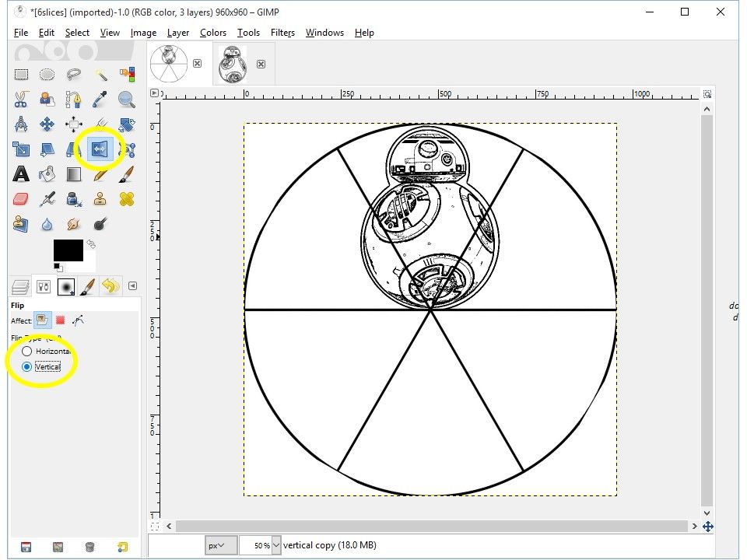
Task: Activate the Smudge tool
Action: point(73,224)
